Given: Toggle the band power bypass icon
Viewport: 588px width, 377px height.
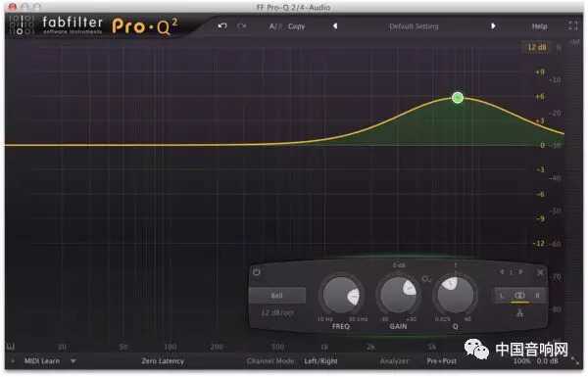Looking at the screenshot, I should click(x=257, y=272).
